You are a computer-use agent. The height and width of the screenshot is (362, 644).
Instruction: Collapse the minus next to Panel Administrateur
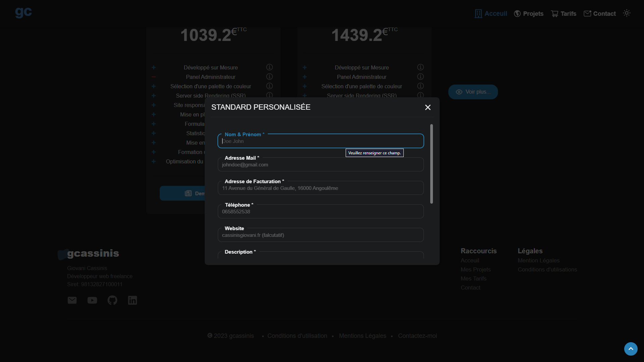coord(154,77)
